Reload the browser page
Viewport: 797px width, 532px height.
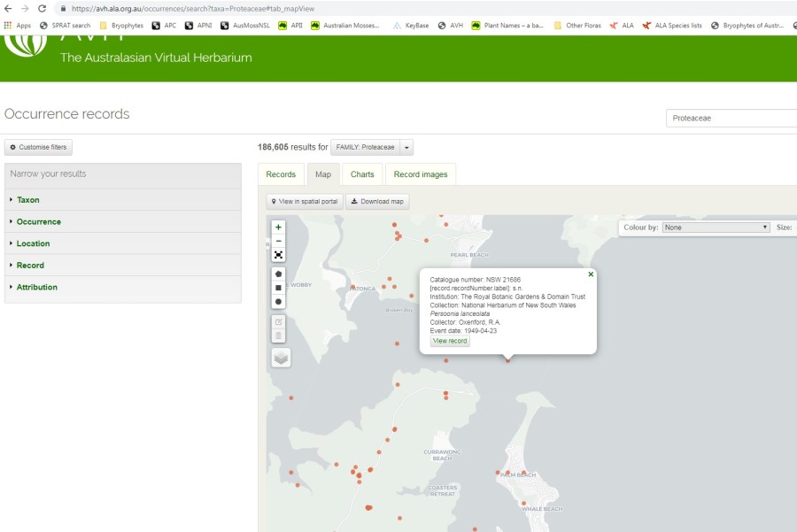click(42, 8)
